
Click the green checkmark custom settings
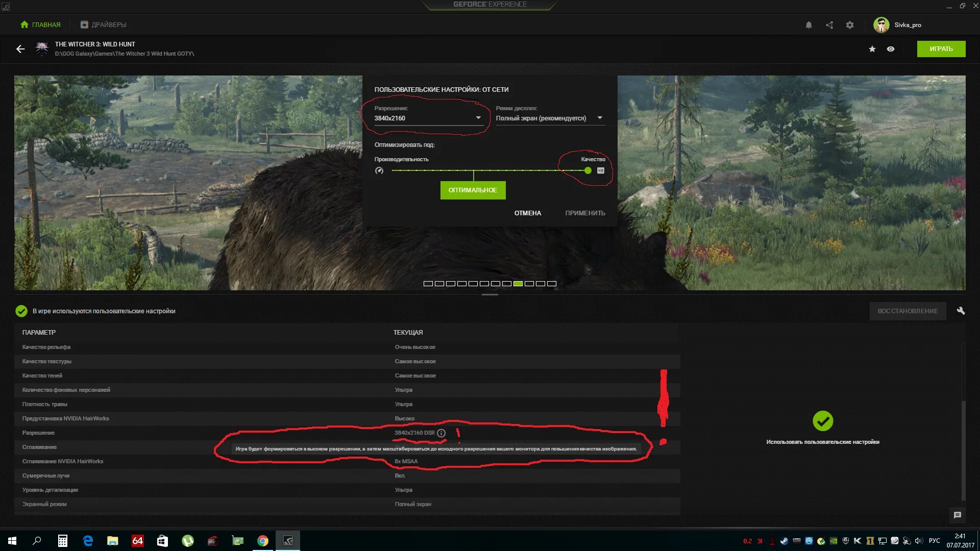tap(822, 421)
